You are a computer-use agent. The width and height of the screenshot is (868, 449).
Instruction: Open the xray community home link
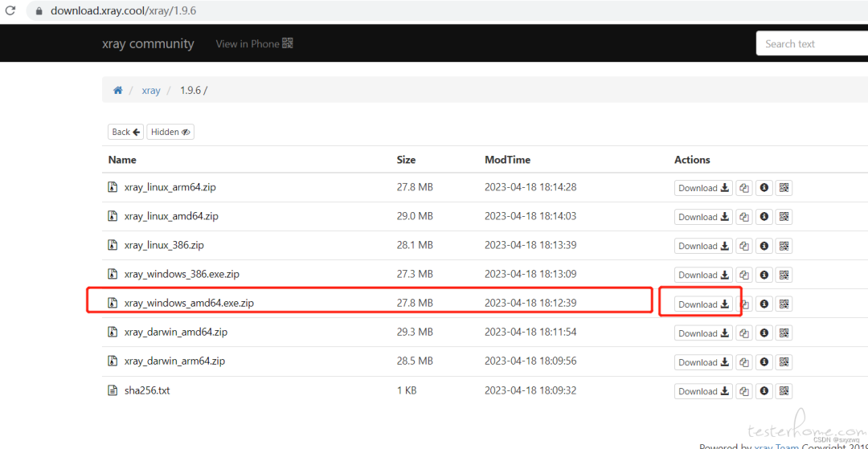[148, 43]
